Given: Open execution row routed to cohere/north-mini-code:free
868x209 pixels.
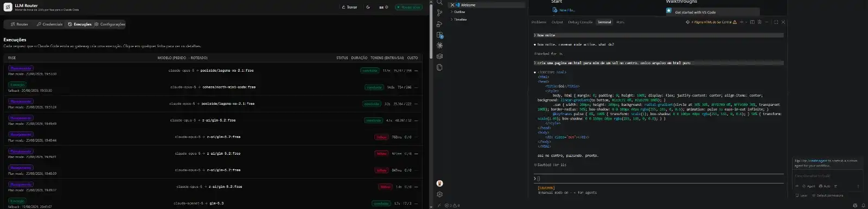Looking at the screenshot, I should [x=213, y=87].
